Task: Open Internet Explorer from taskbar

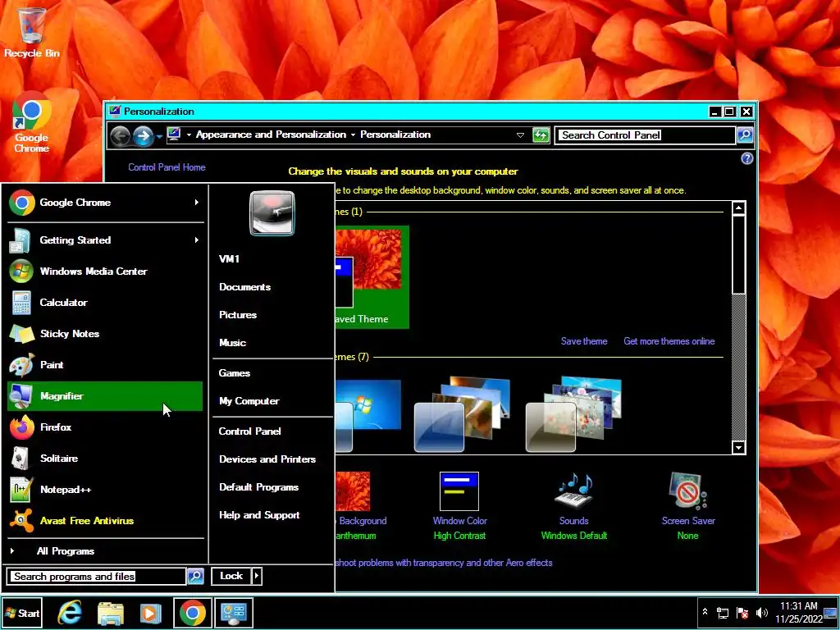Action: pyautogui.click(x=70, y=614)
